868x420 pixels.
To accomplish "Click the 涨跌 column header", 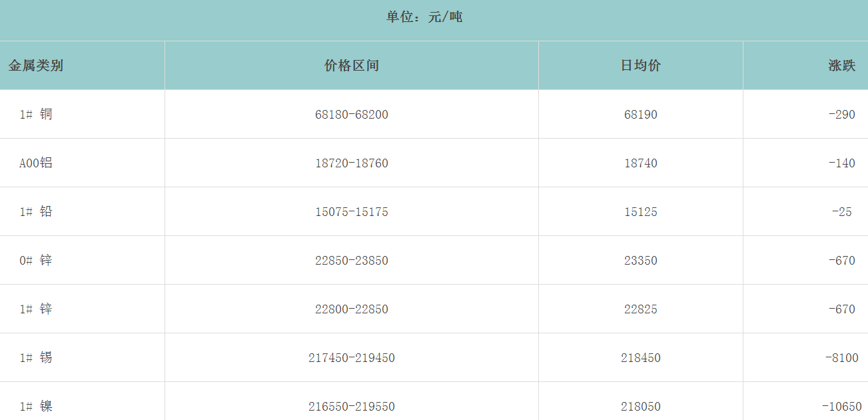I will (x=842, y=65).
